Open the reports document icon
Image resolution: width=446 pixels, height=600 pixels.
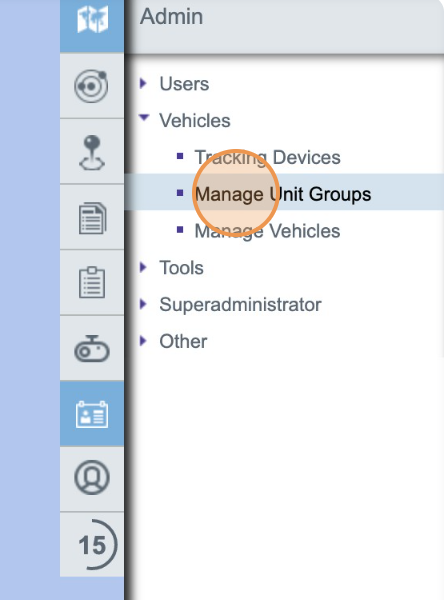click(x=92, y=218)
